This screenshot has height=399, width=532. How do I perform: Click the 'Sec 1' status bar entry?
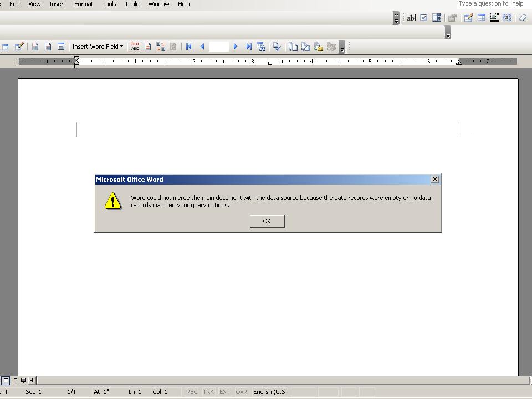pyautogui.click(x=34, y=392)
